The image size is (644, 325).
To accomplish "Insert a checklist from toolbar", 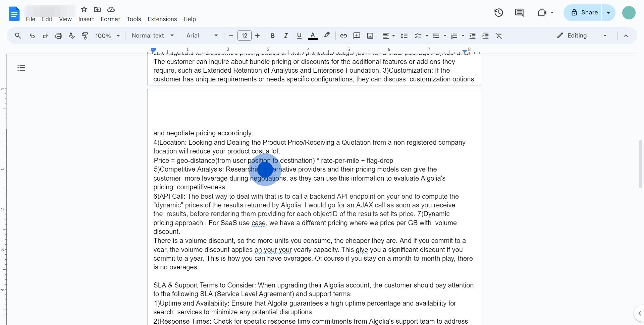I will [x=418, y=36].
